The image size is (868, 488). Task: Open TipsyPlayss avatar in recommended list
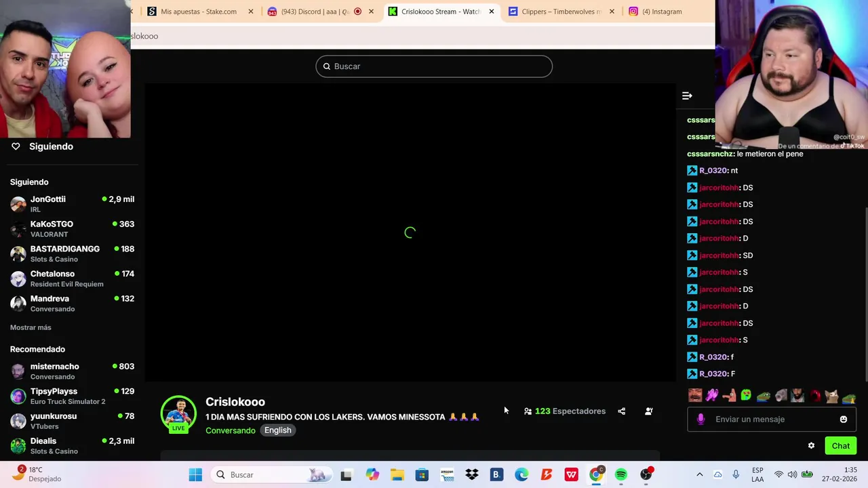pyautogui.click(x=18, y=396)
